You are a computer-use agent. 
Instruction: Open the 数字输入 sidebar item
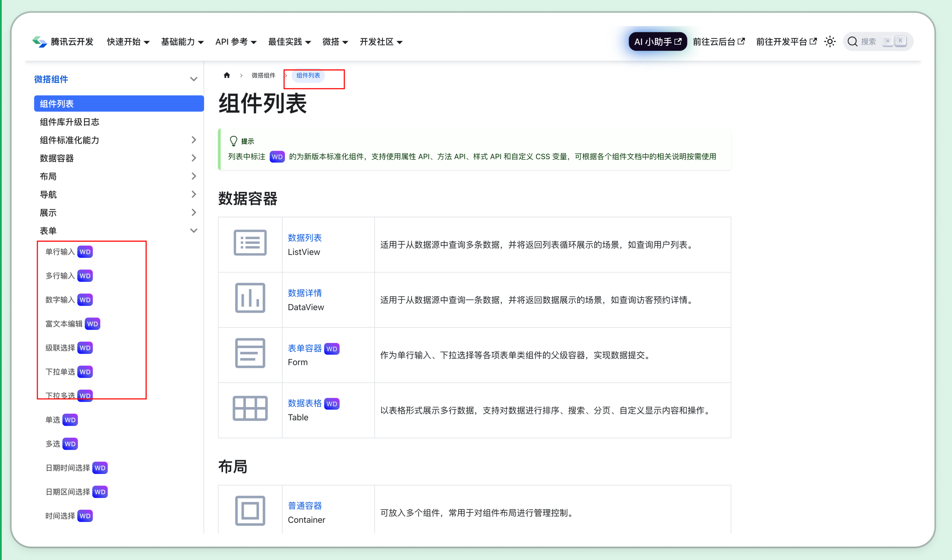click(x=69, y=300)
